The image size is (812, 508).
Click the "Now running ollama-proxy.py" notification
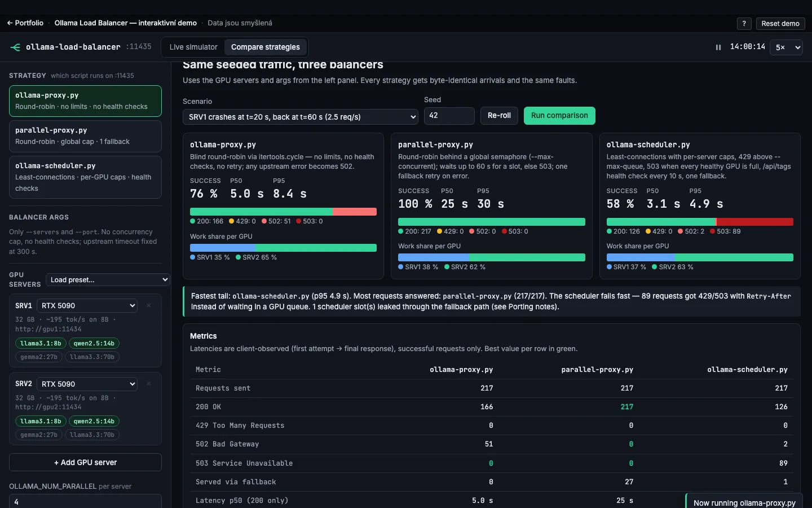(744, 502)
